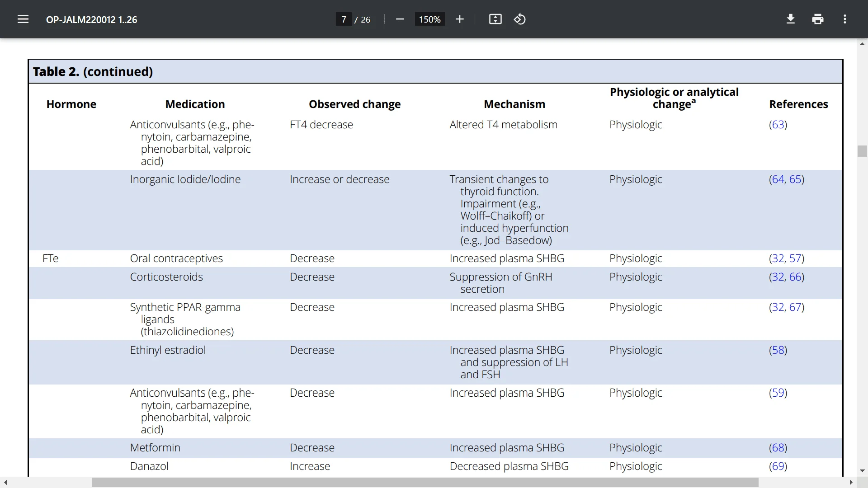This screenshot has height=488, width=868.
Task: Click the total pages '/ 26' label
Action: 362,20
